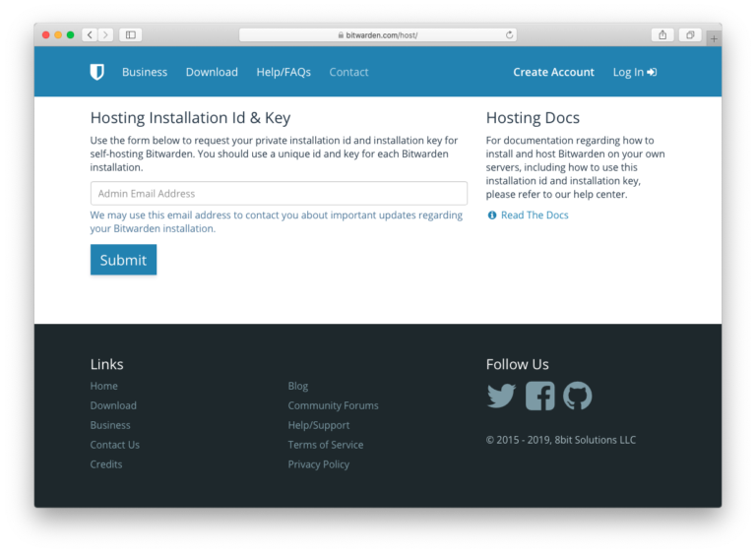Open the Credits footer link
The height and width of the screenshot is (553, 756).
tap(106, 464)
